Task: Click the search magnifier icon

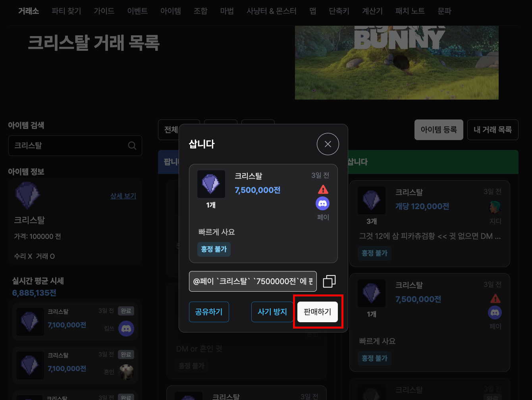Action: [x=132, y=146]
